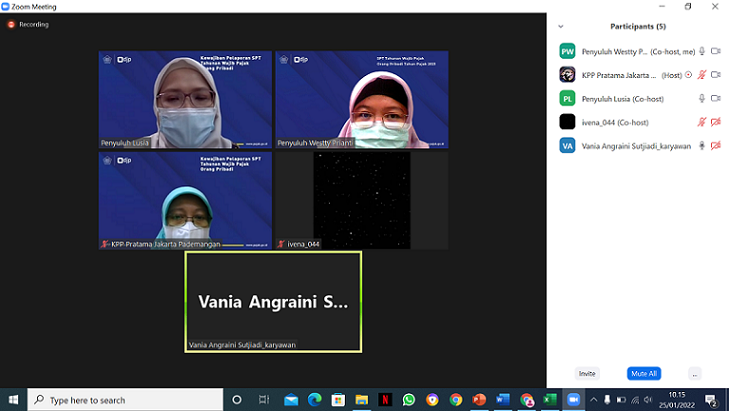Click the host's recording indicator icon
This screenshot has width=729, height=411.
[x=689, y=75]
